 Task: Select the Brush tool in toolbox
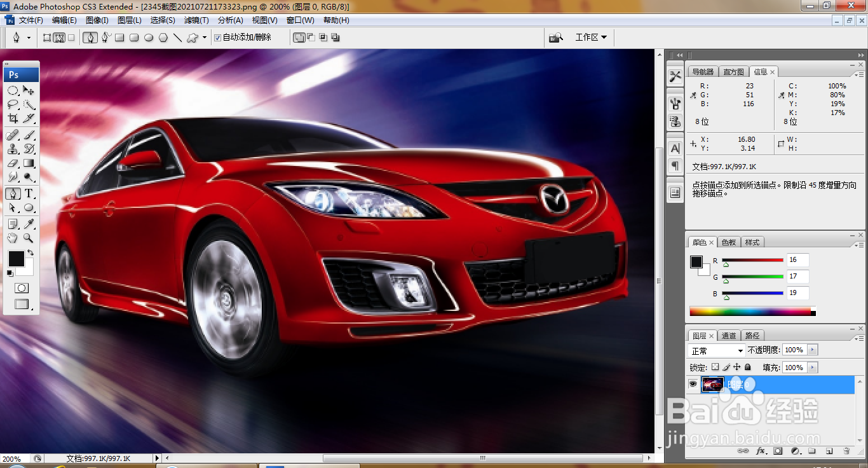(29, 135)
